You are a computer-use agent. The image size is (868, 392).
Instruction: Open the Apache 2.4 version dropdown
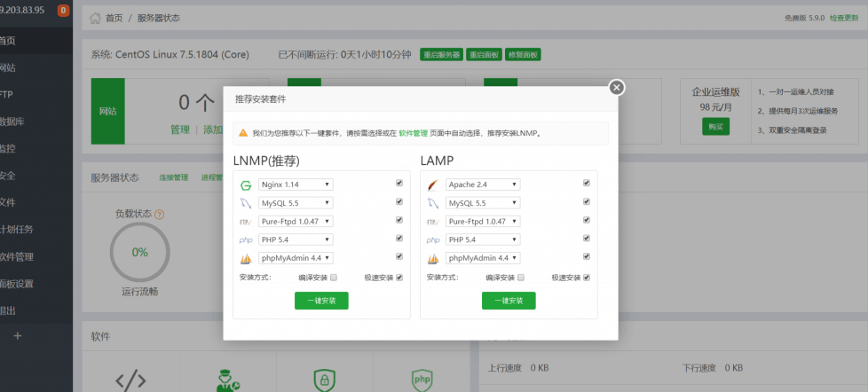tap(483, 184)
